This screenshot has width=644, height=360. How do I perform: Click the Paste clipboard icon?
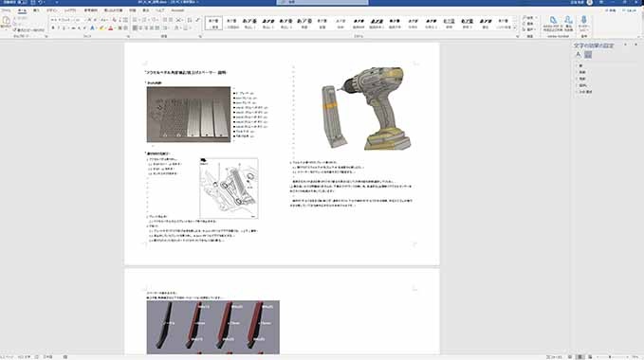point(6,22)
